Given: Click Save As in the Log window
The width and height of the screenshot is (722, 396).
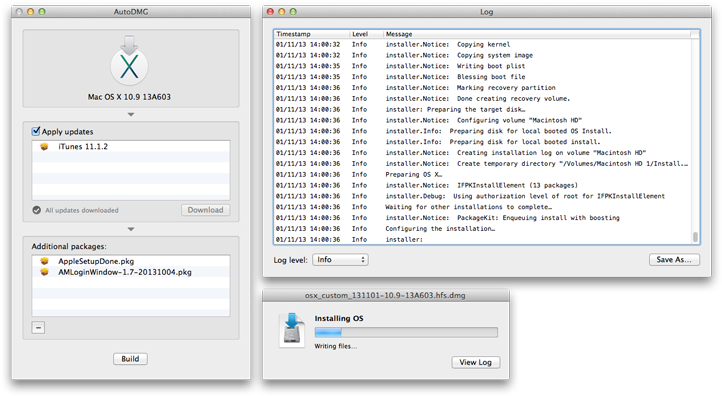Looking at the screenshot, I should [674, 260].
